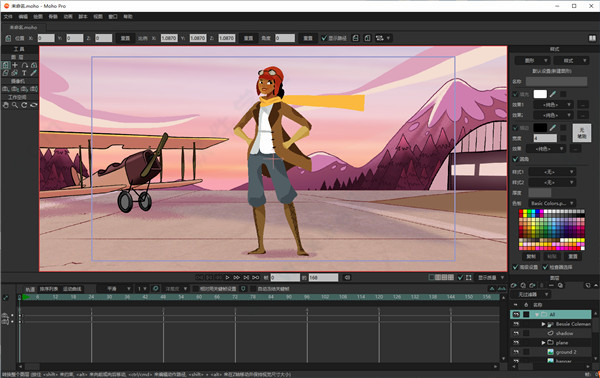Image resolution: width=600 pixels, height=378 pixels.
Task: Click the audio mute speaker icon
Action: click(x=347, y=277)
